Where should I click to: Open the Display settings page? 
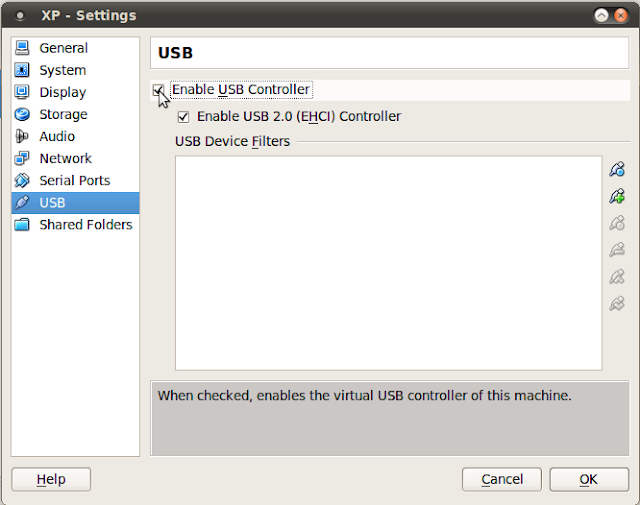pos(75,92)
